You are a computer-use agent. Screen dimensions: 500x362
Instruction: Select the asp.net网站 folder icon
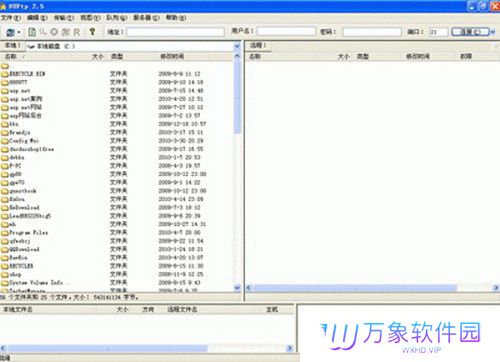click(5, 107)
